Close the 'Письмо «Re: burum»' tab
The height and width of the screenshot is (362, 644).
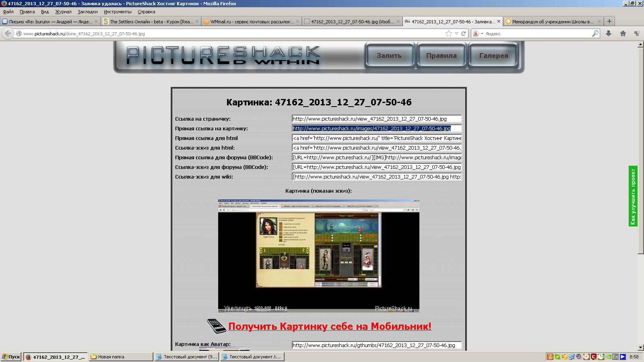point(96,21)
